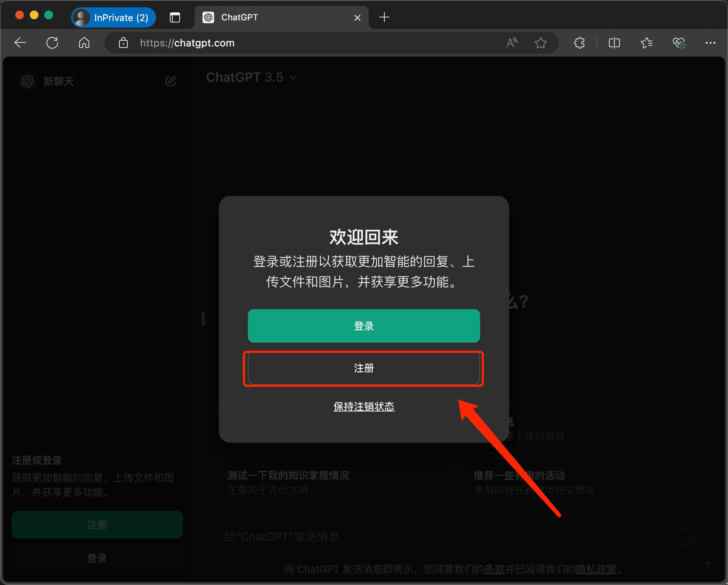Open the InPrivate profile badge
Viewport: 728px width, 585px height.
(113, 17)
